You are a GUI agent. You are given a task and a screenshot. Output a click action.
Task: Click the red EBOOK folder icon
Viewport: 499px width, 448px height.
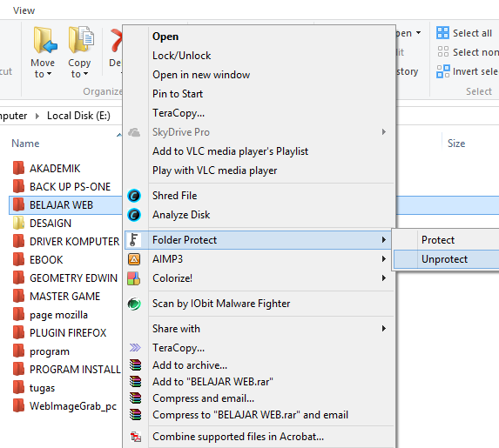(18, 259)
